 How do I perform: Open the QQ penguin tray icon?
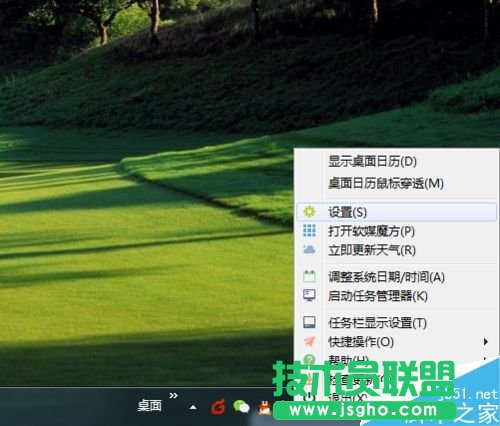[x=265, y=407]
